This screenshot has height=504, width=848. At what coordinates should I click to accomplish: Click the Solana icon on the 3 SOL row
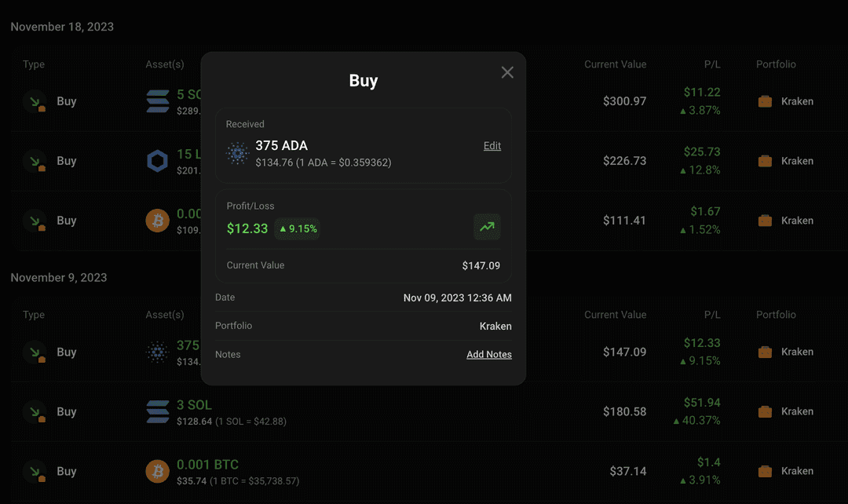[157, 411]
